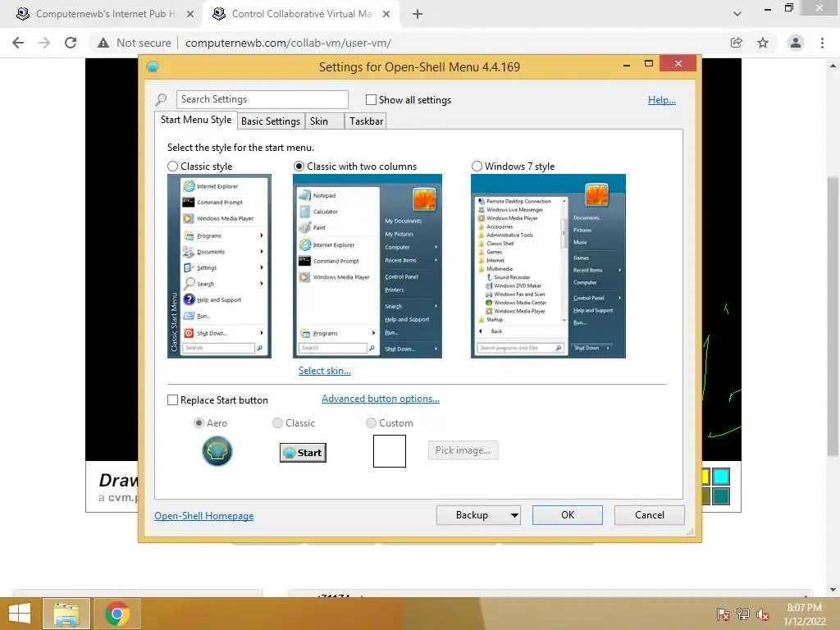840x630 pixels.
Task: Pick the teal color swatch behind dialog
Action: tap(721, 496)
